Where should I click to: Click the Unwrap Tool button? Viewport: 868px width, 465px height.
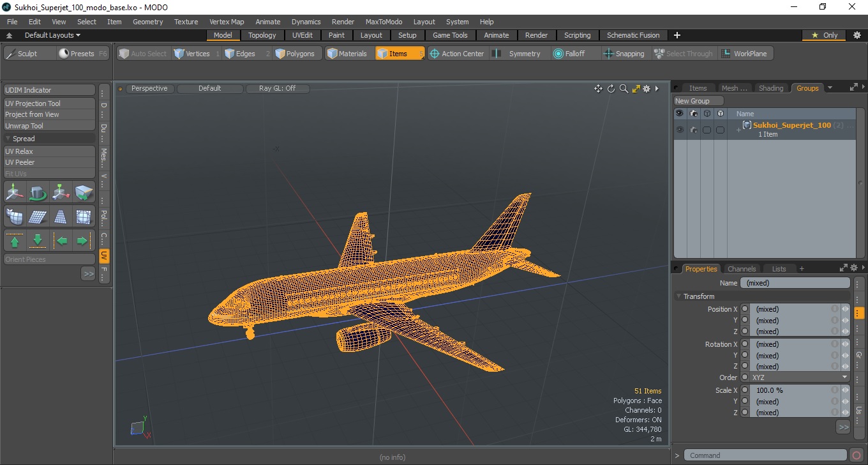(49, 126)
